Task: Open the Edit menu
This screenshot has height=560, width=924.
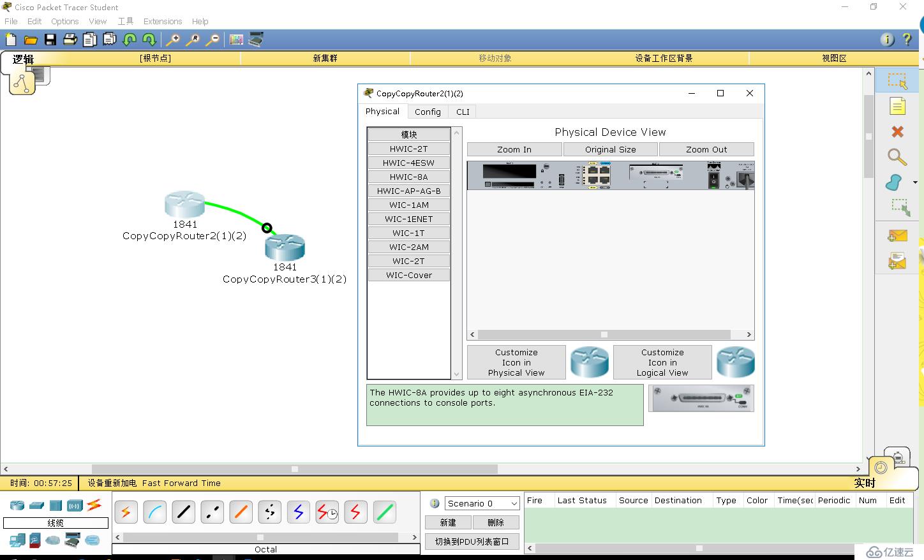Action: click(34, 21)
